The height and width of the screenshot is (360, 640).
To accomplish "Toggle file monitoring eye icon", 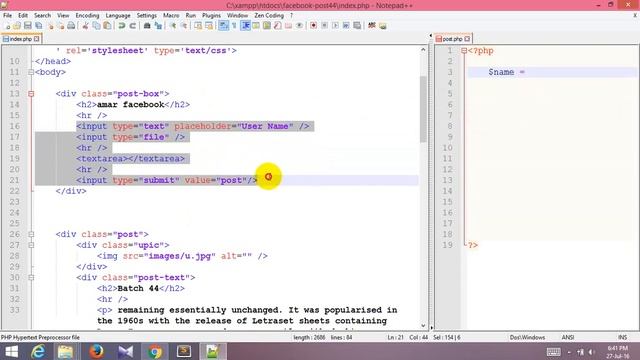I will 299,26.
